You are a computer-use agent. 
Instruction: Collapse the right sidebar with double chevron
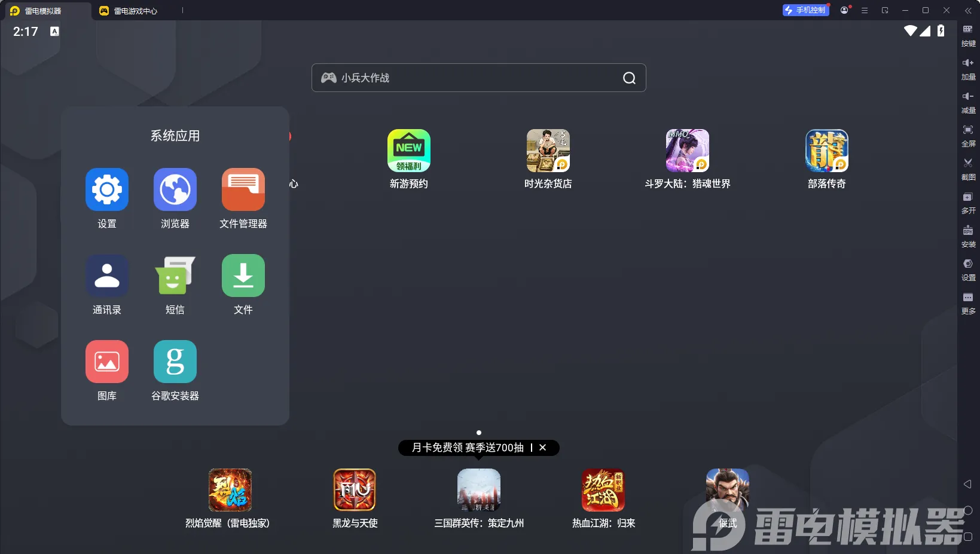tap(969, 11)
